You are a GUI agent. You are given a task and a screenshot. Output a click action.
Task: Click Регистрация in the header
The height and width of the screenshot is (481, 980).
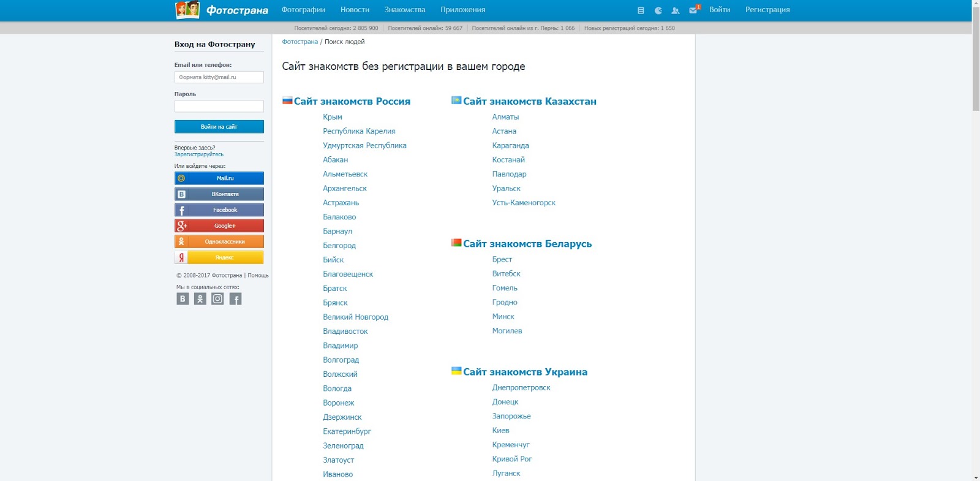[x=767, y=10]
